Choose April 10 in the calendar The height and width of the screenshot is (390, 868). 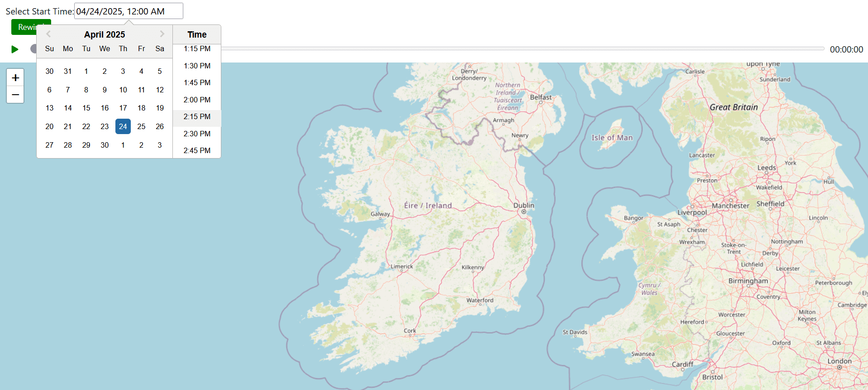click(123, 90)
